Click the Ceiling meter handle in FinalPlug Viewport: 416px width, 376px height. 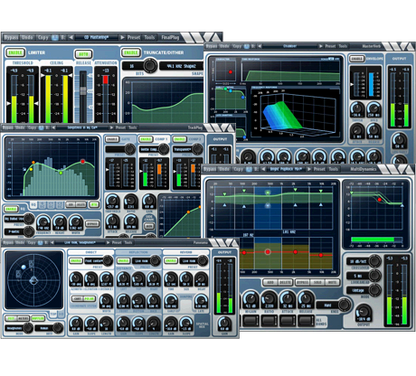(x=42, y=76)
